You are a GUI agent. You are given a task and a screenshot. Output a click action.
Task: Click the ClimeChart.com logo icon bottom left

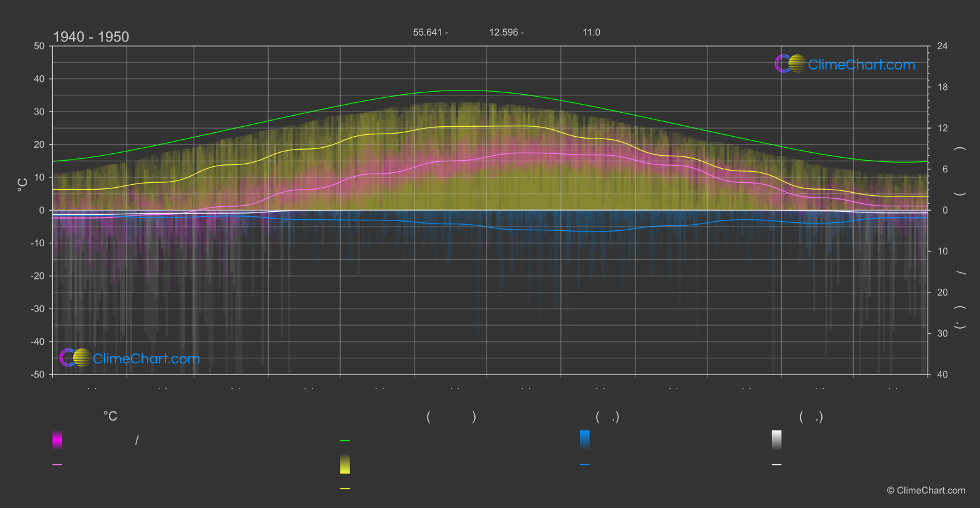coord(75,357)
